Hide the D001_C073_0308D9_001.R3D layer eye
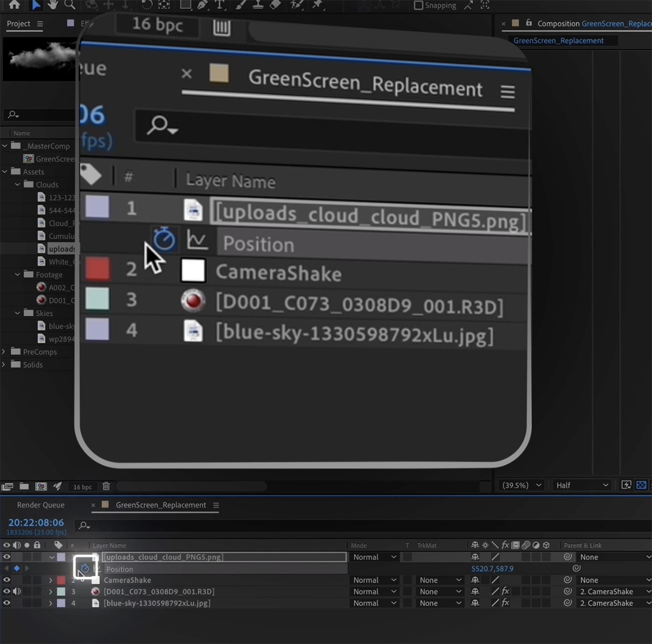 [x=7, y=591]
